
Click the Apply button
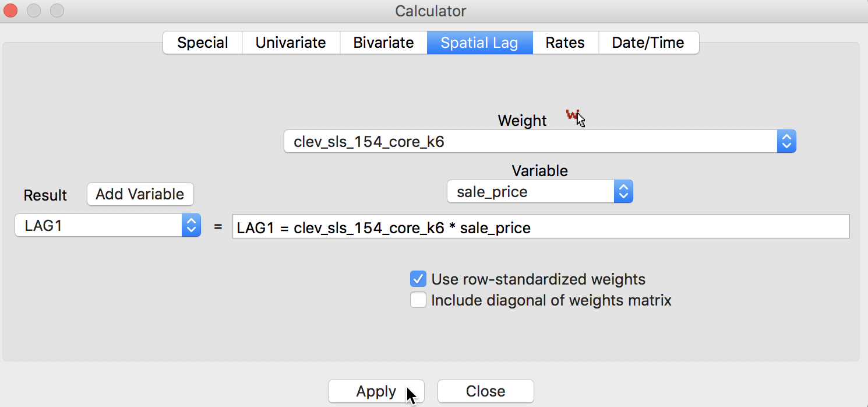376,391
